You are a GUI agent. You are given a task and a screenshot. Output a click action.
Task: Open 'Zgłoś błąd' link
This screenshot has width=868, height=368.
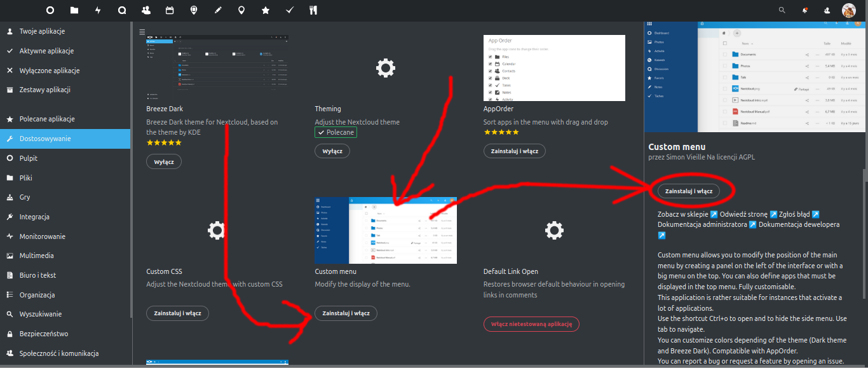800,214
